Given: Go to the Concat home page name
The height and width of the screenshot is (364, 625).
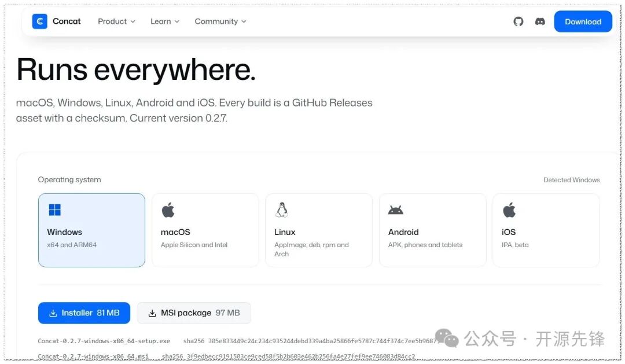Looking at the screenshot, I should point(67,21).
